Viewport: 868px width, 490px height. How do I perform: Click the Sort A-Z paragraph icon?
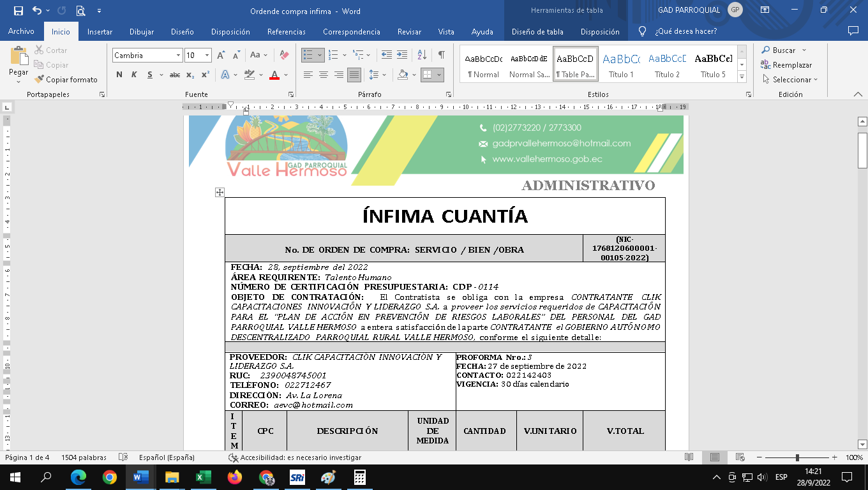pos(421,56)
